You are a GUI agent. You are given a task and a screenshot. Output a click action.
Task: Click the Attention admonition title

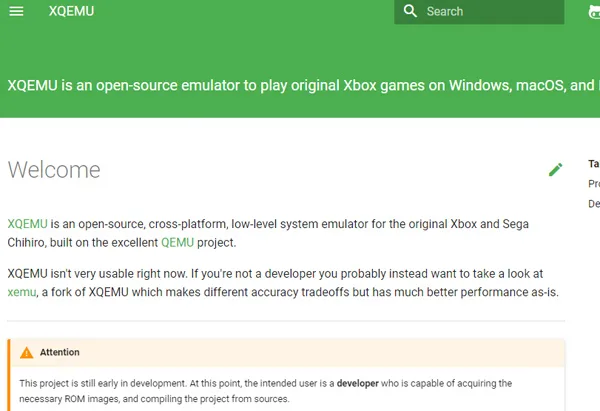[x=60, y=352]
